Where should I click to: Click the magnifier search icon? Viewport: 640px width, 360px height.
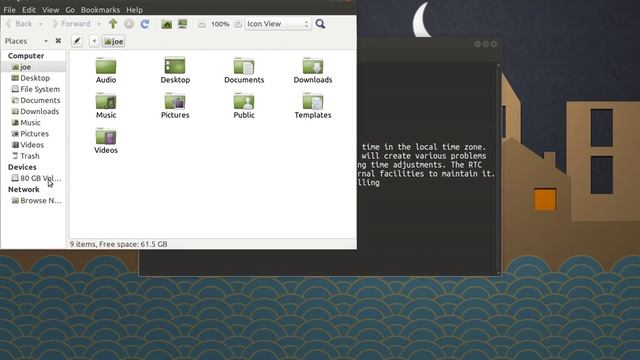(320, 24)
